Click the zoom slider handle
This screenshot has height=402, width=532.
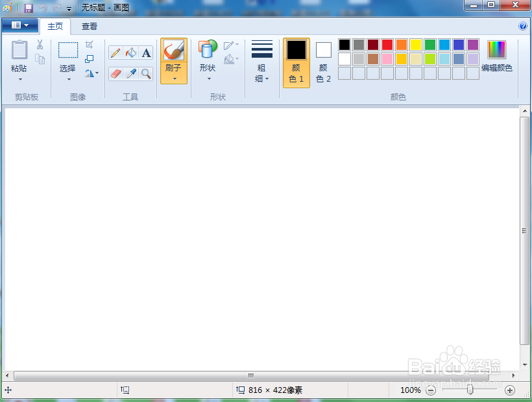click(470, 390)
